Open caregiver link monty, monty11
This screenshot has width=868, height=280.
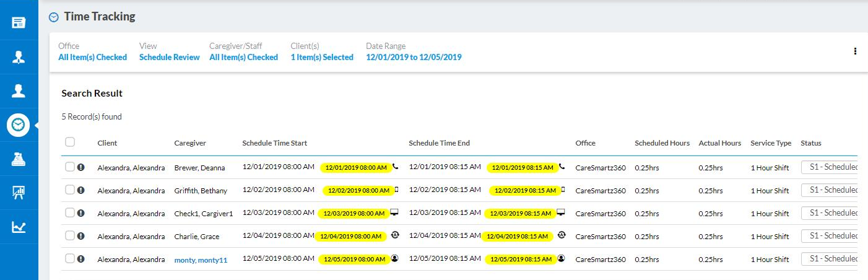(x=201, y=260)
